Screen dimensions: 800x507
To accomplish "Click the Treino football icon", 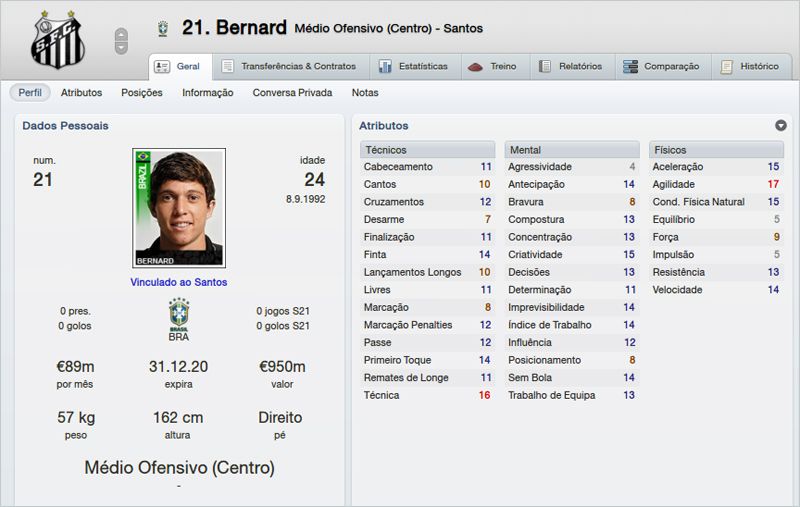I will (x=475, y=67).
